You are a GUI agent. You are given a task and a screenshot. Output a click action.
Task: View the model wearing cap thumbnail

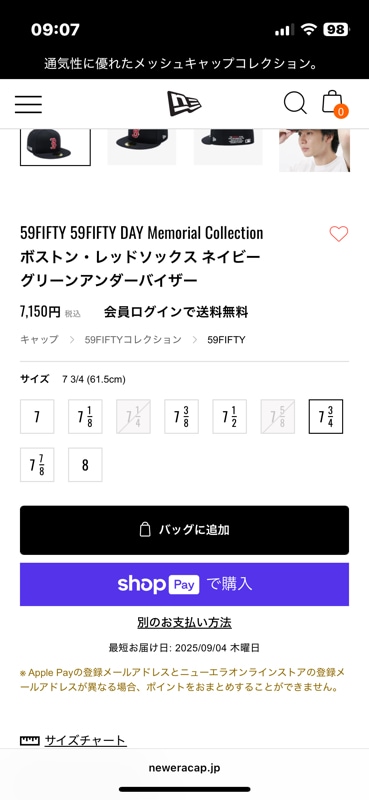click(314, 150)
